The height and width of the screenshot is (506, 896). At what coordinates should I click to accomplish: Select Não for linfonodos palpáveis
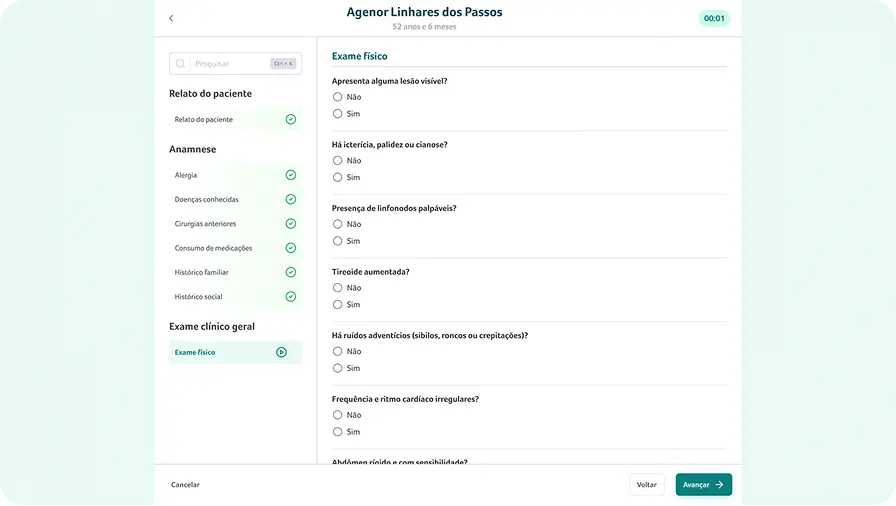[338, 224]
